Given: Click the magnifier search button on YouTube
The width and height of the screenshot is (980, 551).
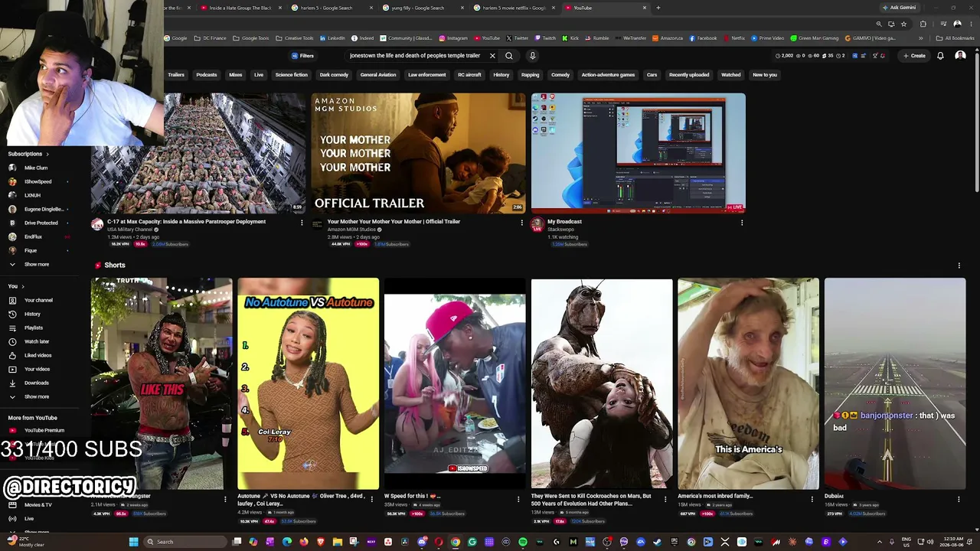Looking at the screenshot, I should 508,56.
